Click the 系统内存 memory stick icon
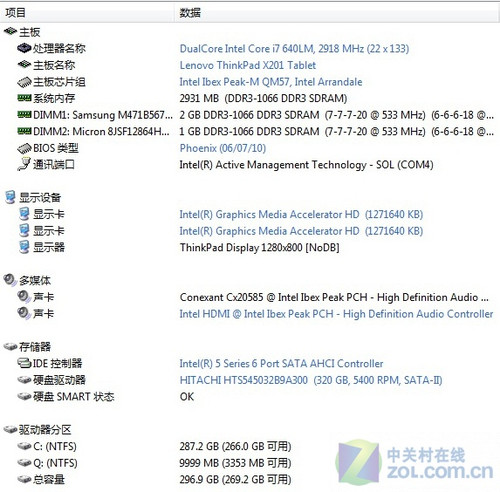This screenshot has width=500, height=492. 24,98
